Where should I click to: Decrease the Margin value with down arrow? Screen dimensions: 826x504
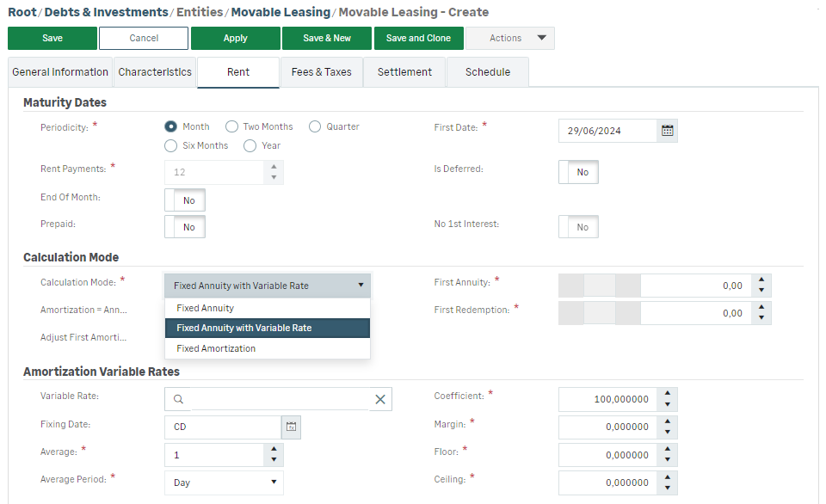[669, 433]
